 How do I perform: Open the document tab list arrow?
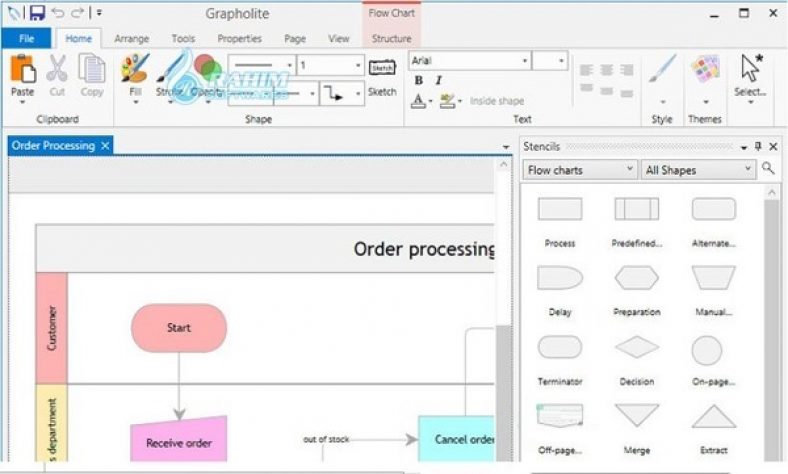click(506, 147)
